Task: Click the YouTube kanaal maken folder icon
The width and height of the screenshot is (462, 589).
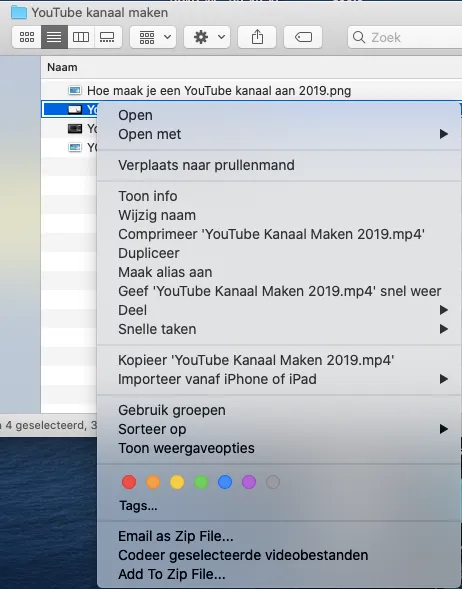Action: tap(19, 12)
